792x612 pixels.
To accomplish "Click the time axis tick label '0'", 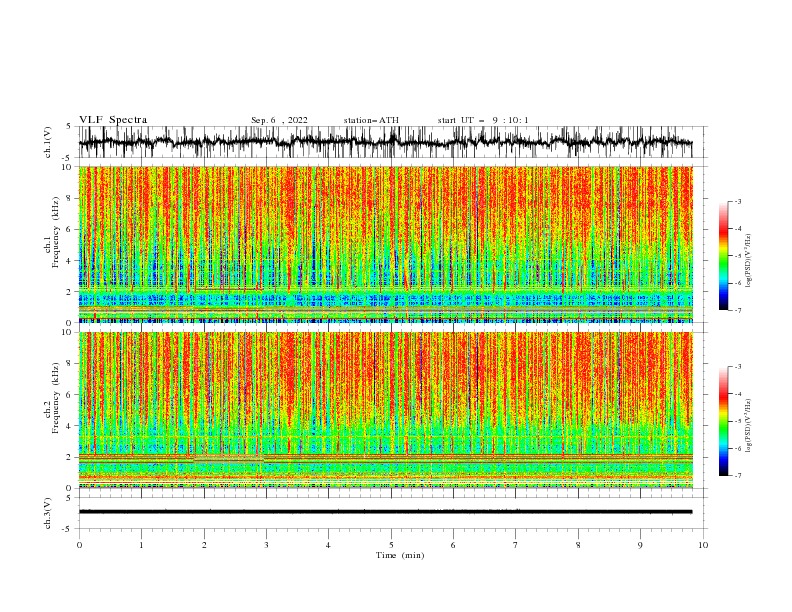I will coord(79,545).
